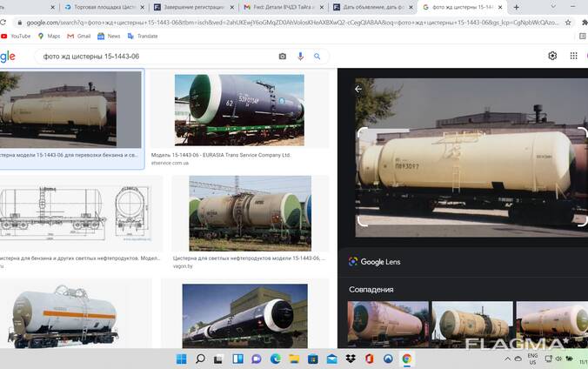
Task: Close the Торговая площадка tab
Action: pyautogui.click(x=143, y=7)
